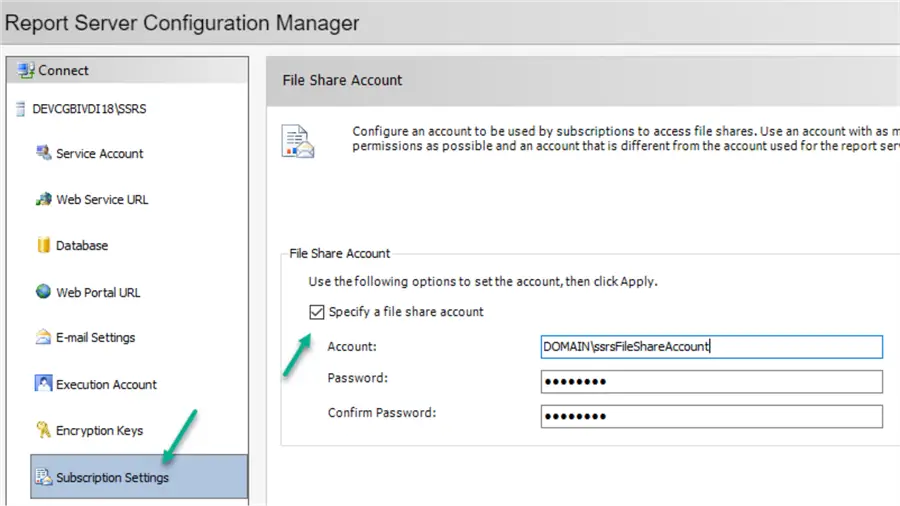Click the DEVCGBIVDI18\SSRS server icon
Image resolution: width=900 pixels, height=506 pixels.
point(22,108)
